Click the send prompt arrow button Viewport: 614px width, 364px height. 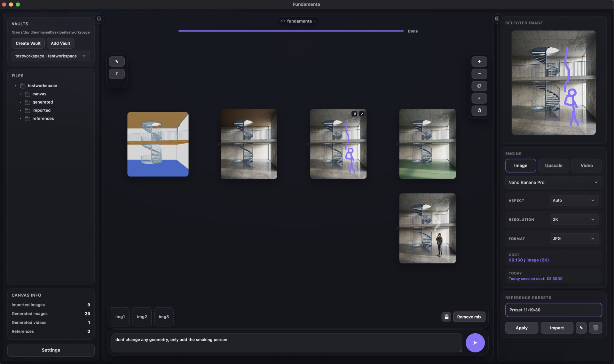[475, 343]
